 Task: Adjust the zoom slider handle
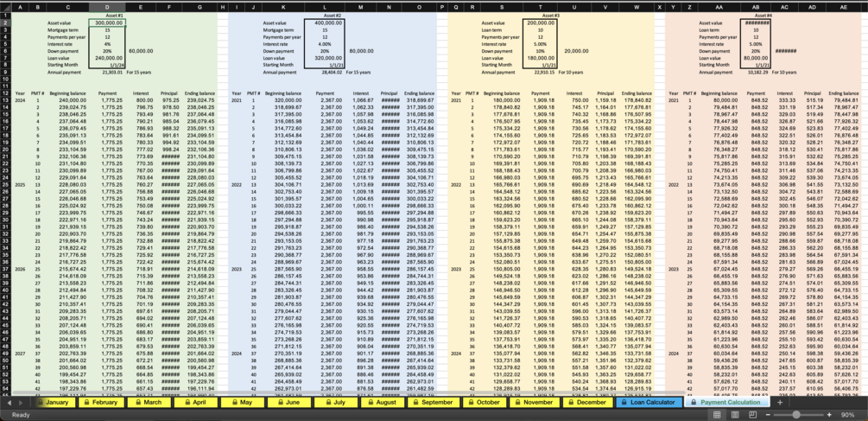[796, 415]
